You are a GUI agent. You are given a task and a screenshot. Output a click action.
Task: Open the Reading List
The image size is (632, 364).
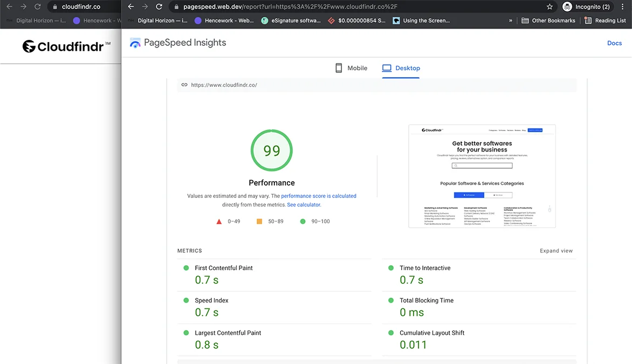point(606,20)
